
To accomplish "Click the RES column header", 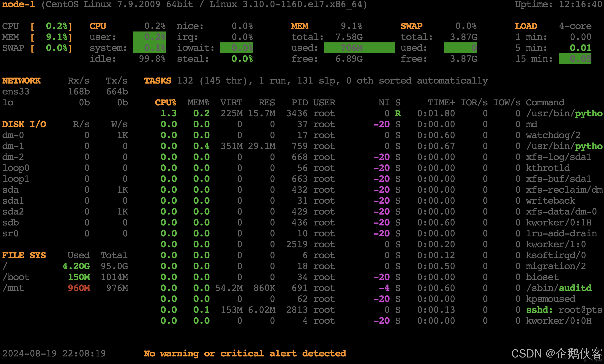I will click(x=267, y=102).
